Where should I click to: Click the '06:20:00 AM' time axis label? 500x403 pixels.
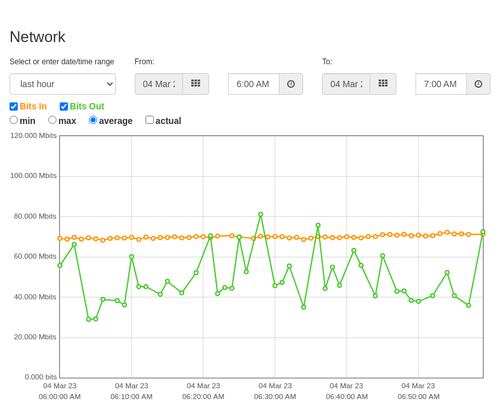click(x=203, y=397)
